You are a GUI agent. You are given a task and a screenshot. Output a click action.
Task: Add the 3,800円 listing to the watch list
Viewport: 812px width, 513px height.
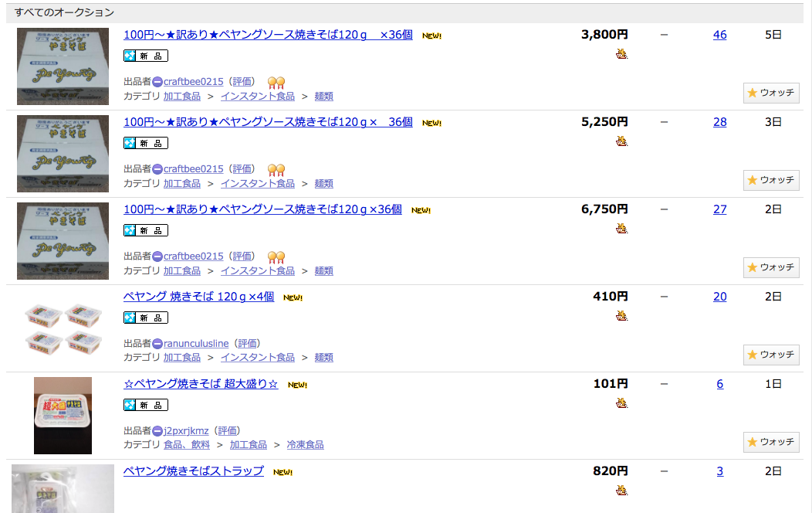(771, 93)
